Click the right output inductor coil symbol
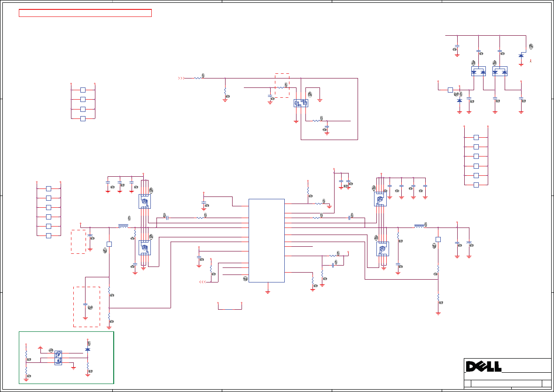This screenshot has width=554, height=392. [420, 226]
